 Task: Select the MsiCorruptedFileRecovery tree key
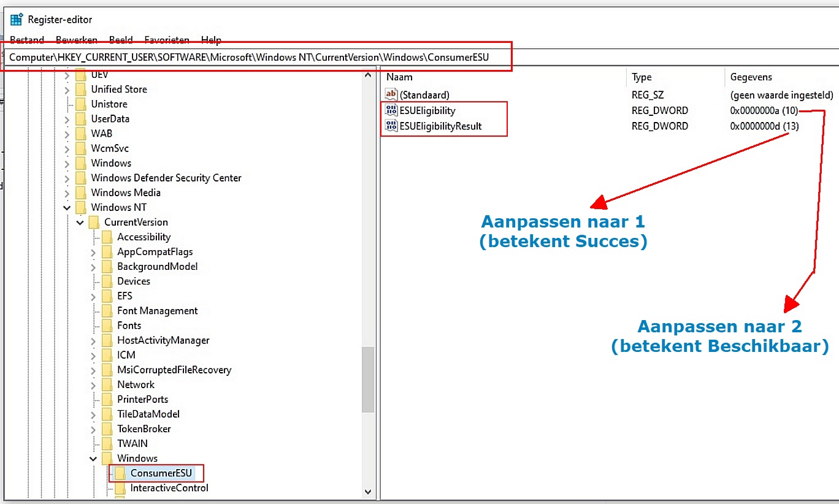pos(174,370)
